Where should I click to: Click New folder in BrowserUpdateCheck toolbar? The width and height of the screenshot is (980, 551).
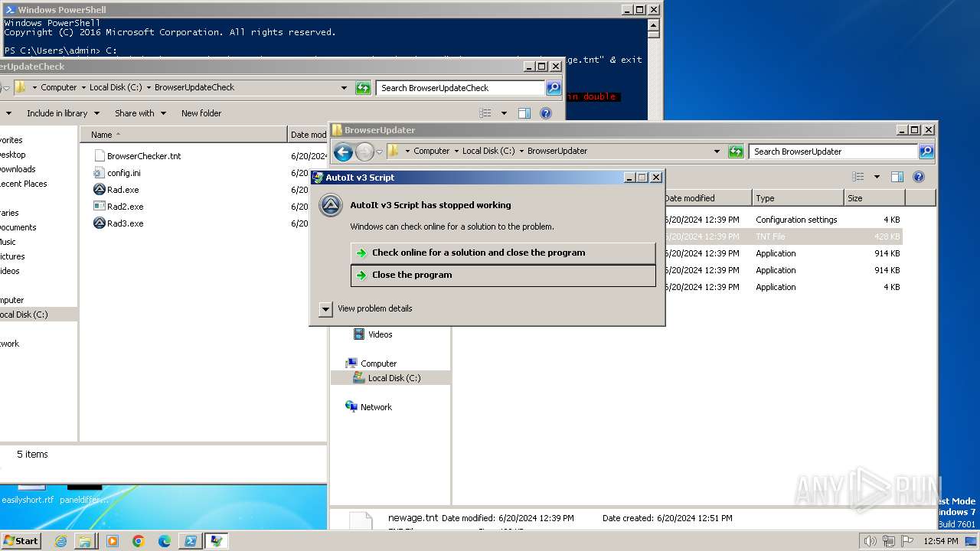[201, 113]
